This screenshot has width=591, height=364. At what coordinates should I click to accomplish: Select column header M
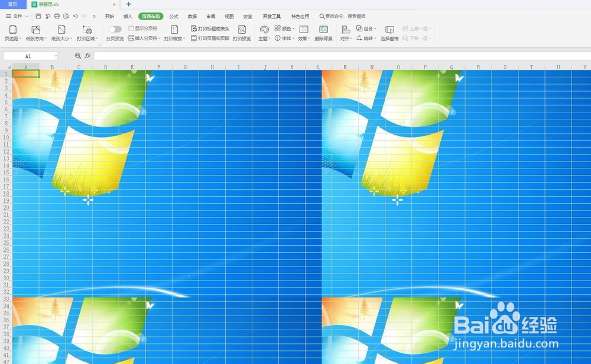coord(345,67)
